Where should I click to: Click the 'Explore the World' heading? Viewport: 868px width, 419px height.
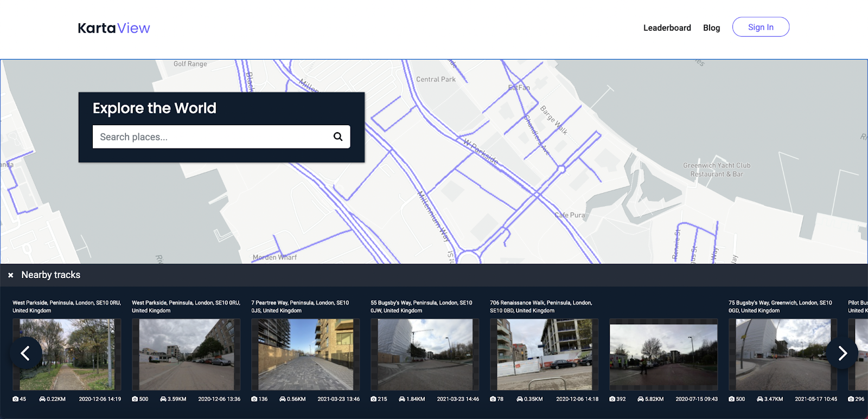tap(155, 108)
